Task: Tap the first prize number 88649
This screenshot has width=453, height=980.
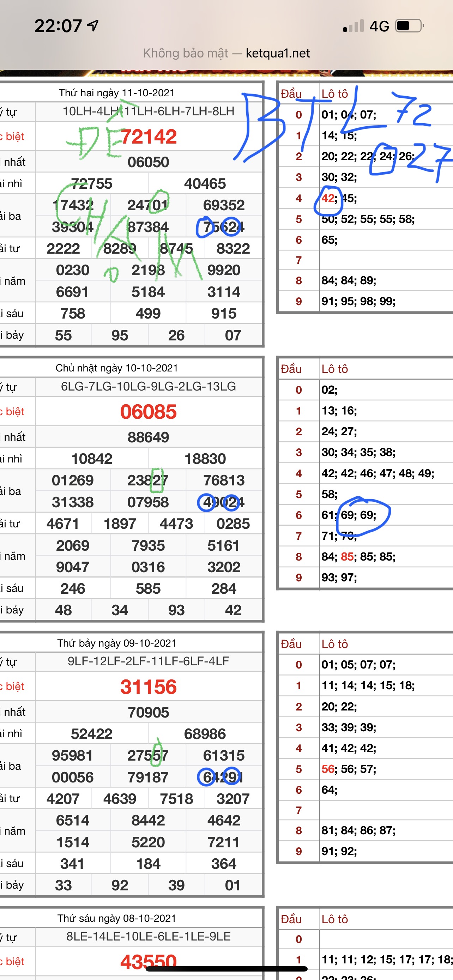Action: (148, 437)
